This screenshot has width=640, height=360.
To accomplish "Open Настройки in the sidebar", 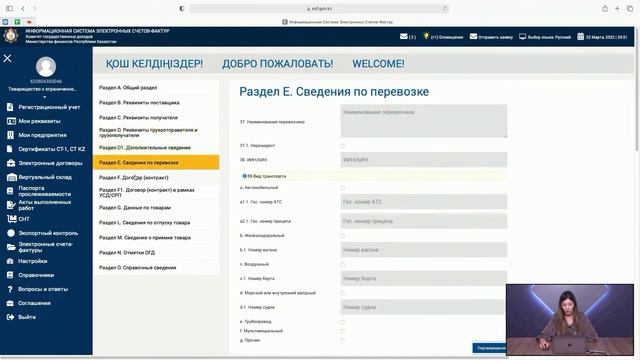I will pos(33,261).
